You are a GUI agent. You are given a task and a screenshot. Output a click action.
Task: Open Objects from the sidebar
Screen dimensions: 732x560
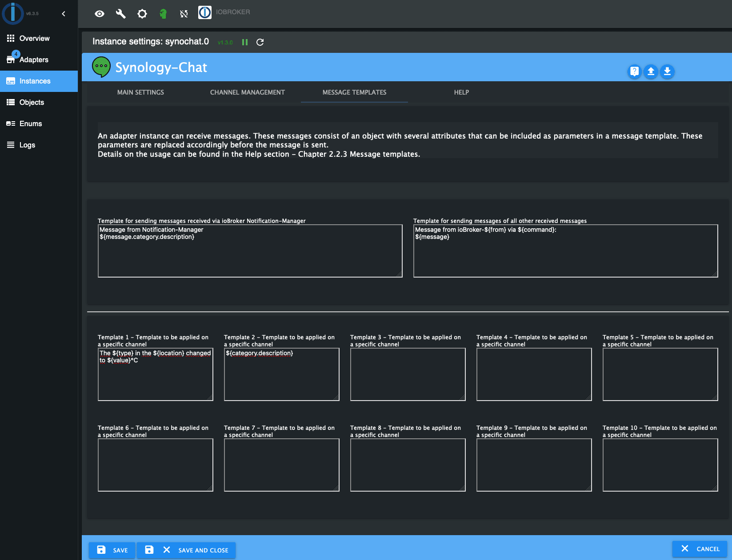[32, 102]
